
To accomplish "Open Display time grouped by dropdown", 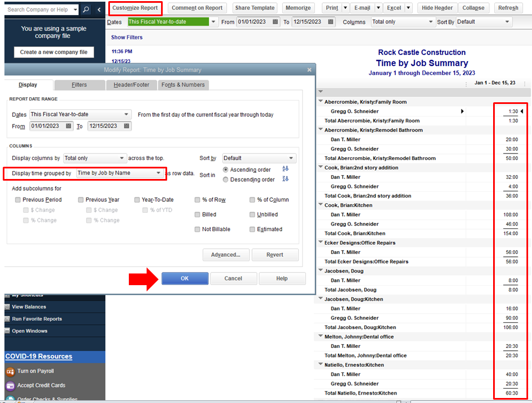I will pos(119,173).
